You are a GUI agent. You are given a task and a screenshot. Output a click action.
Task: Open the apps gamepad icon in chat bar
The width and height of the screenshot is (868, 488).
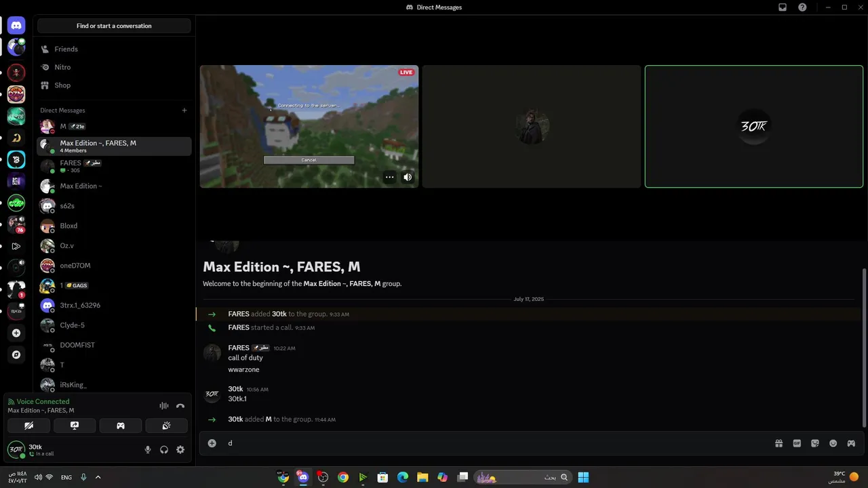coord(851,443)
